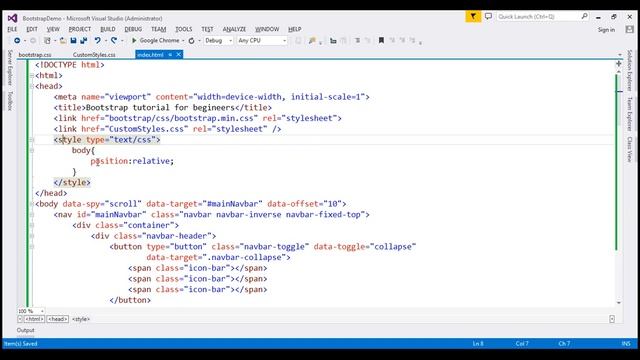Image resolution: width=640 pixels, height=360 pixels.
Task: Open the Team Explorer side tab
Action: pyautogui.click(x=630, y=114)
